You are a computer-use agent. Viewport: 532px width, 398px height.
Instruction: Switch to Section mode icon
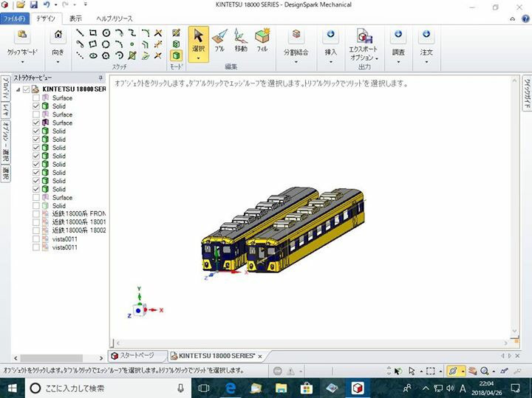coord(176,44)
